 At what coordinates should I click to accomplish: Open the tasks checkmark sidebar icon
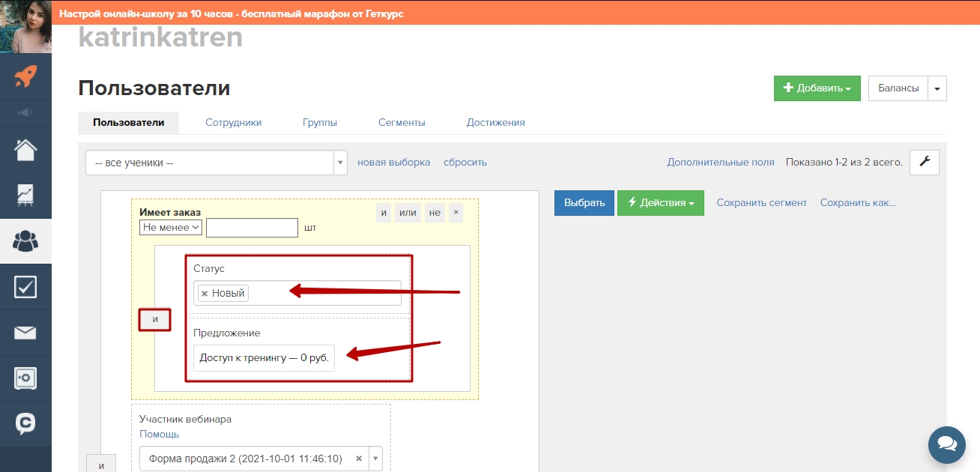click(25, 287)
